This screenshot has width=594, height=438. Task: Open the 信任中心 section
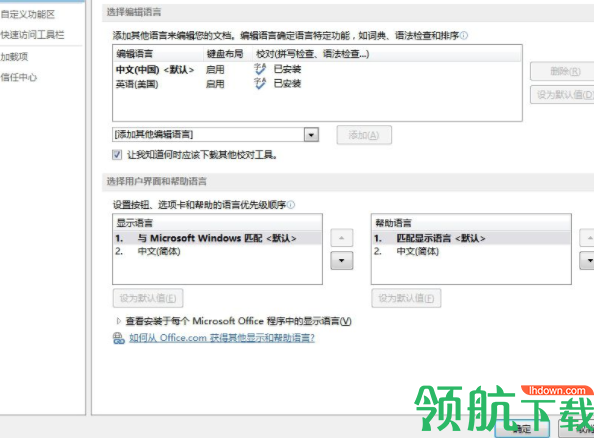click(x=19, y=77)
